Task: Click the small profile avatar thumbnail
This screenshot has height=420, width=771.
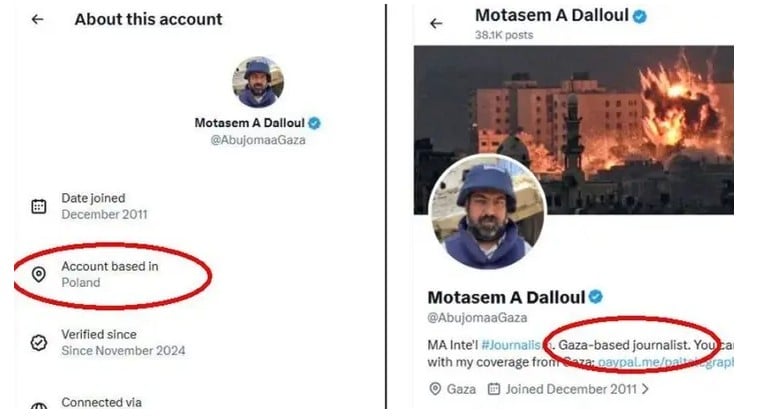Action: point(258,82)
